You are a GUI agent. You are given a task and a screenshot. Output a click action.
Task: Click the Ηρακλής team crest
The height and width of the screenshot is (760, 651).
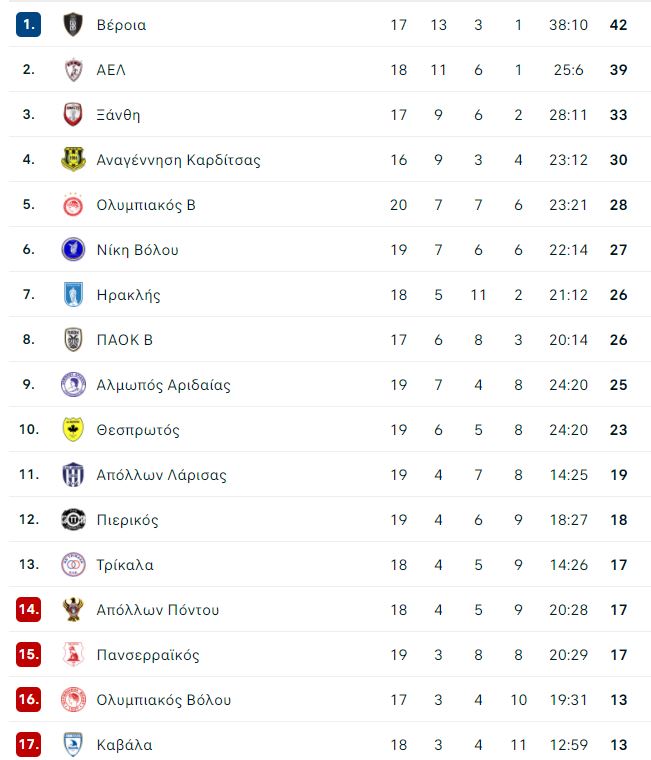(x=73, y=295)
